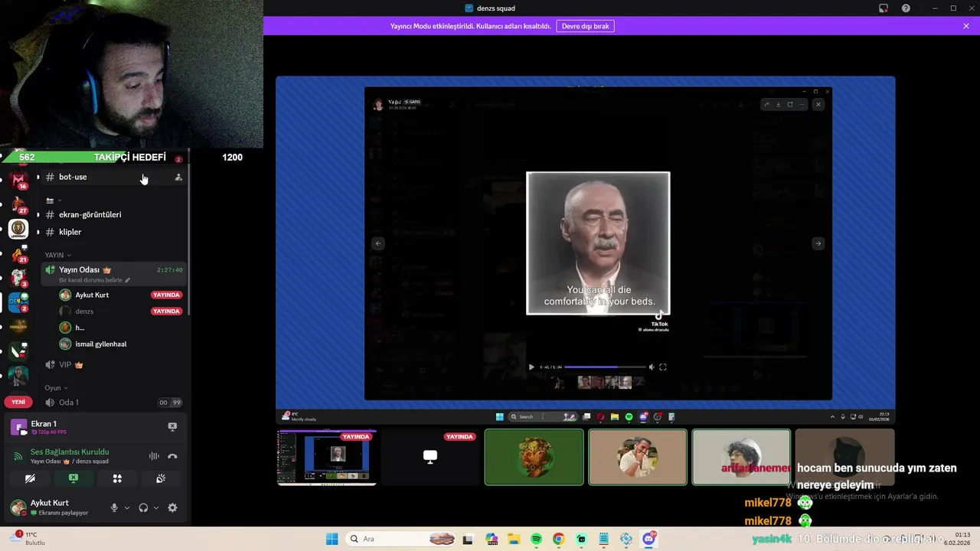Open Aykut Kurt's user status panel
Screen dimensions: 980x551
pyautogui.click(x=54, y=507)
